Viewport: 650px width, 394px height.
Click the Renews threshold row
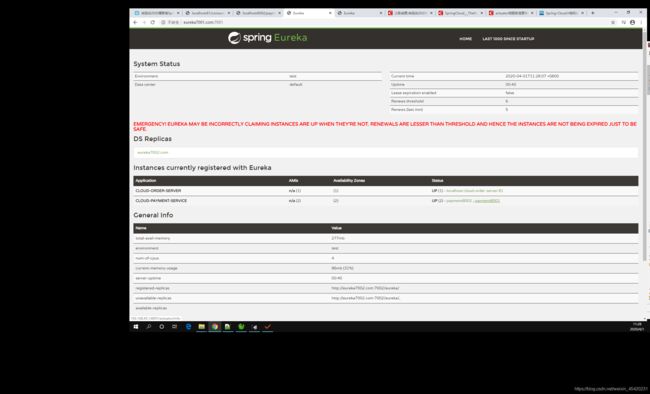point(514,101)
